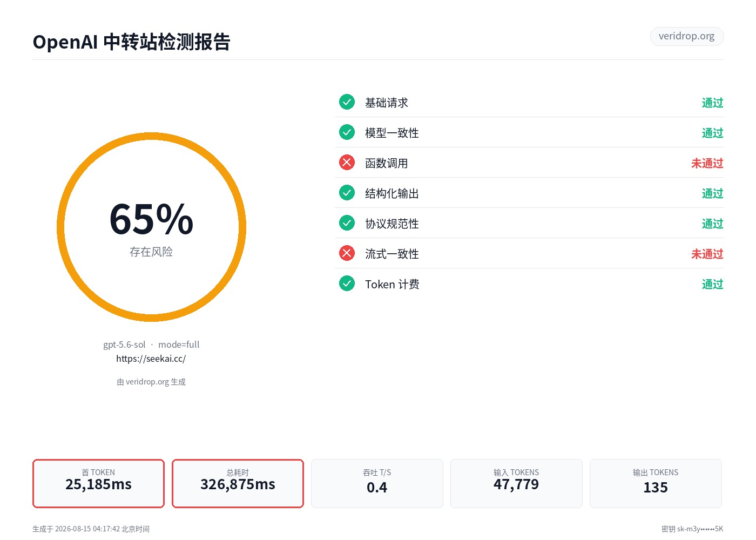Click the 65% risk score ring
This screenshot has height=540, width=756.
click(151, 227)
